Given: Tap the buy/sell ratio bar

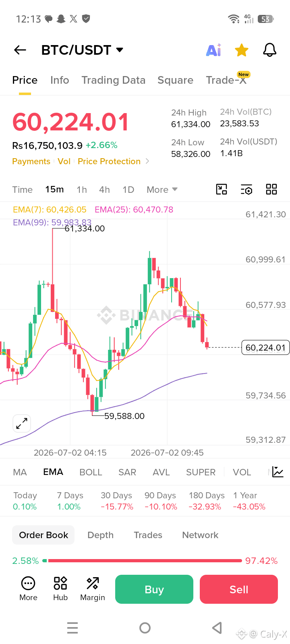Looking at the screenshot, I should [142, 561].
